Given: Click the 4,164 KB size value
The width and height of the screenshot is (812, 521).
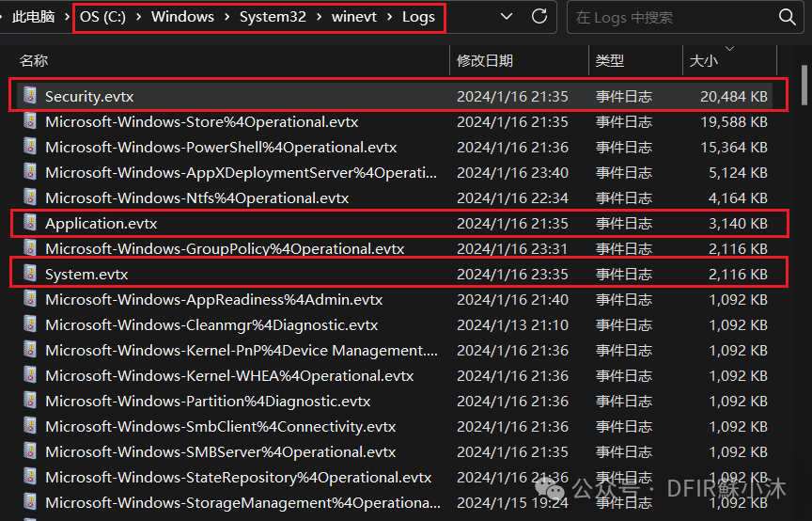Looking at the screenshot, I should click(x=738, y=198).
